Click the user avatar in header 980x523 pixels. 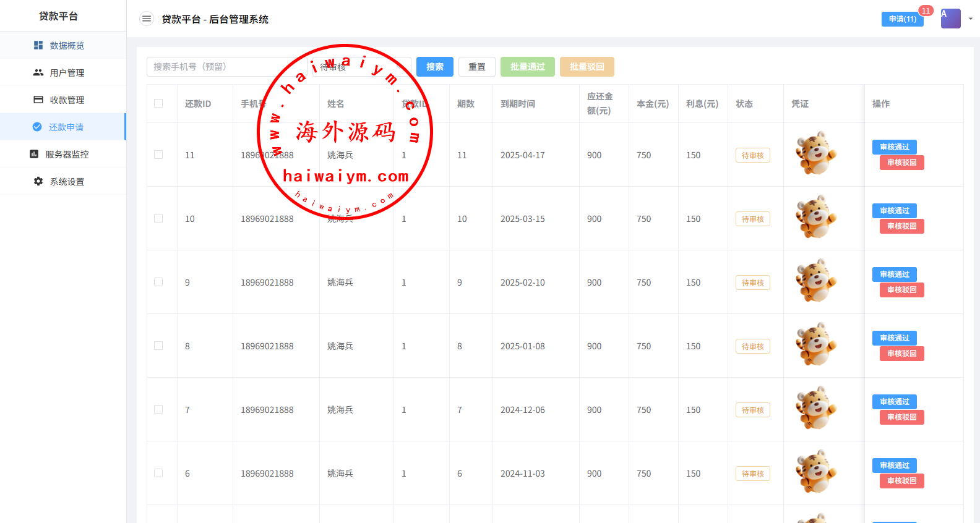(950, 19)
